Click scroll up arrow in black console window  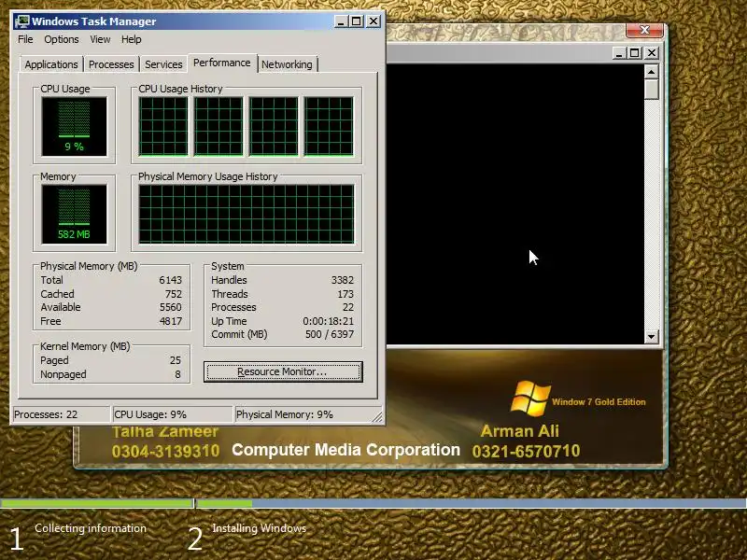pyautogui.click(x=651, y=72)
